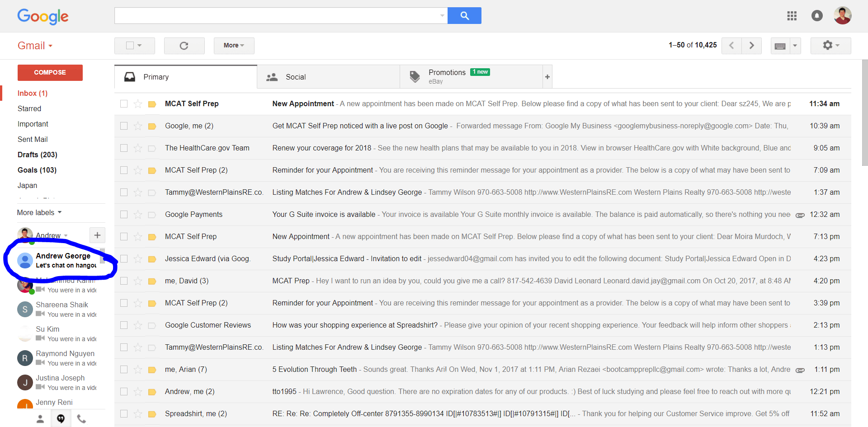The height and width of the screenshot is (427, 868).
Task: Star the HealthCare.gov Team email
Action: coord(138,148)
